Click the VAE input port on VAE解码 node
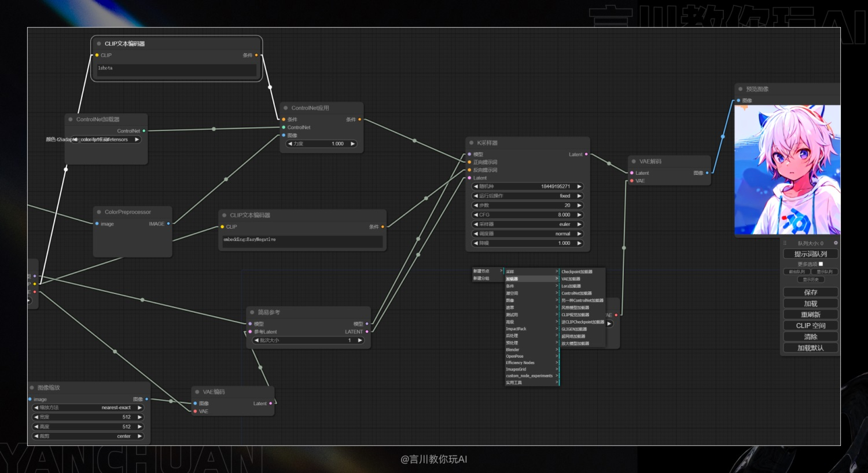Image resolution: width=868 pixels, height=473 pixels. coord(632,181)
